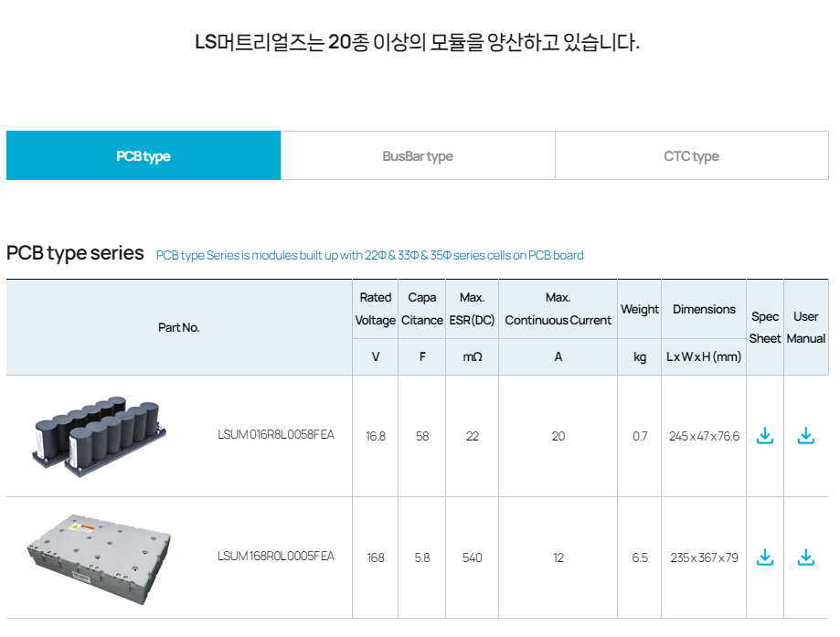
Task: Click the 20 continuous current cell
Action: [558, 436]
